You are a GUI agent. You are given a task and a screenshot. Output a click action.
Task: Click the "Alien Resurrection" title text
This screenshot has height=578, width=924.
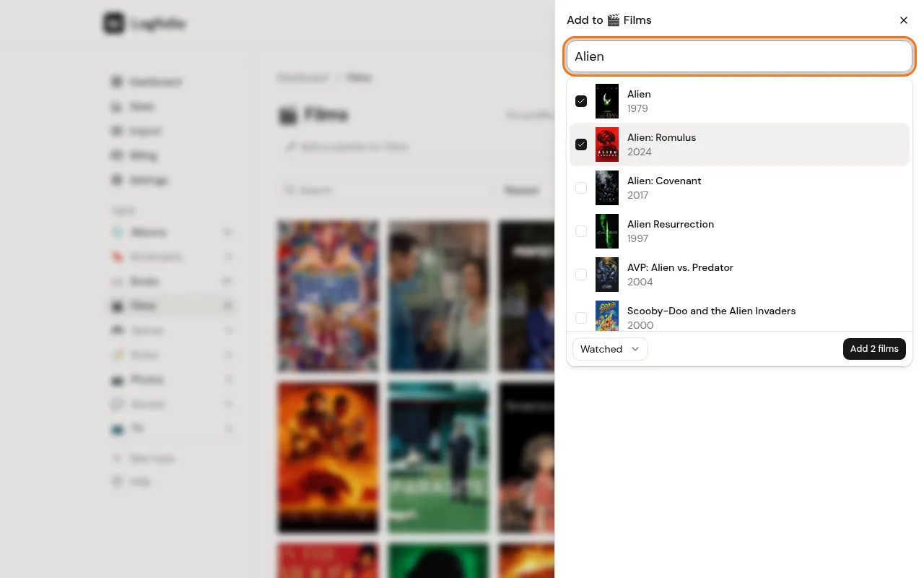(x=671, y=224)
